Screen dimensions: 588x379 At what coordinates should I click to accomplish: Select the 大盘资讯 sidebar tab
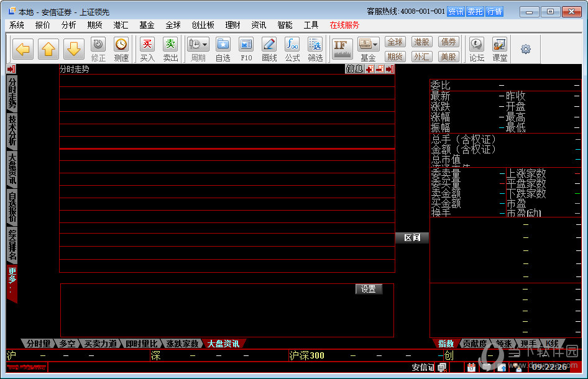(x=12, y=169)
